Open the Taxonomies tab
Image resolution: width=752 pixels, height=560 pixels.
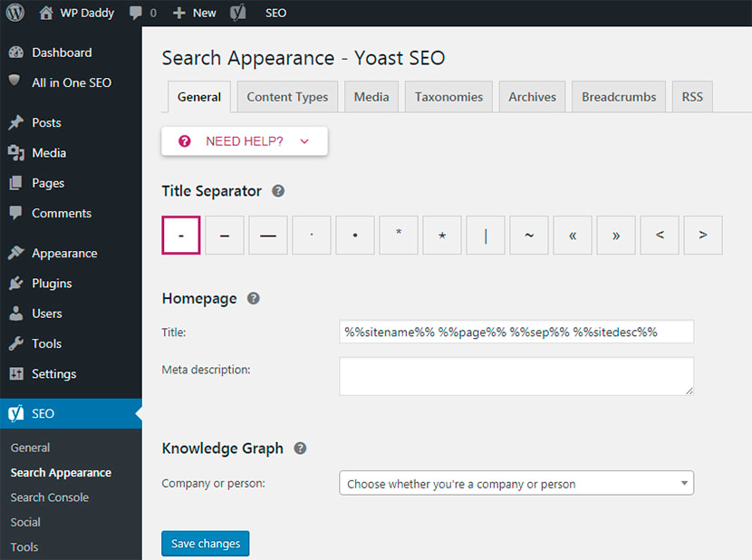448,97
